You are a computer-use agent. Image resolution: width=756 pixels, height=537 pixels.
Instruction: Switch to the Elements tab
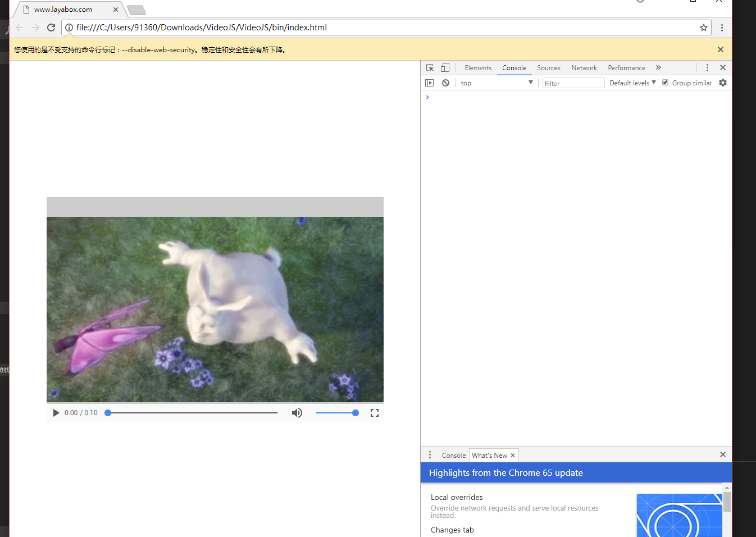[478, 68]
